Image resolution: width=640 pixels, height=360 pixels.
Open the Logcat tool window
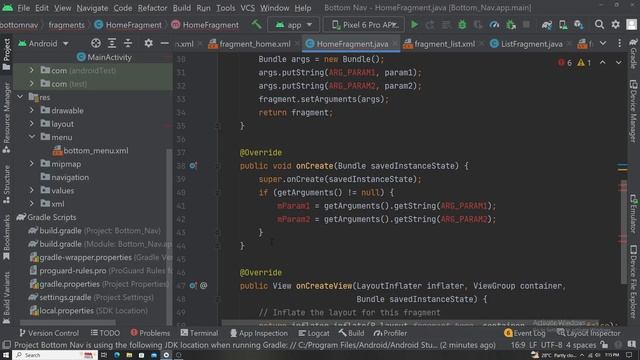point(314,333)
